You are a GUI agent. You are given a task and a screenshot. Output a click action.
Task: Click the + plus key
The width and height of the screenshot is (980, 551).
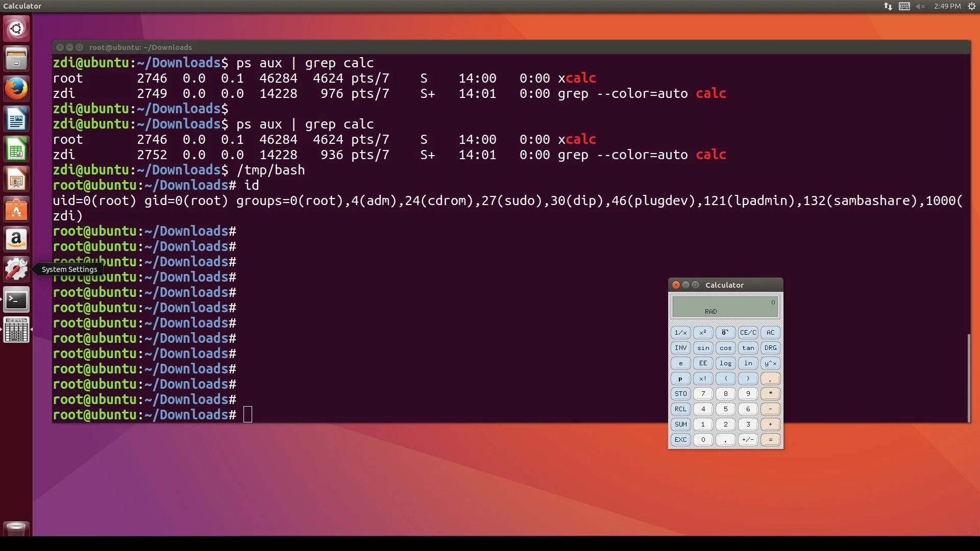[x=771, y=424]
